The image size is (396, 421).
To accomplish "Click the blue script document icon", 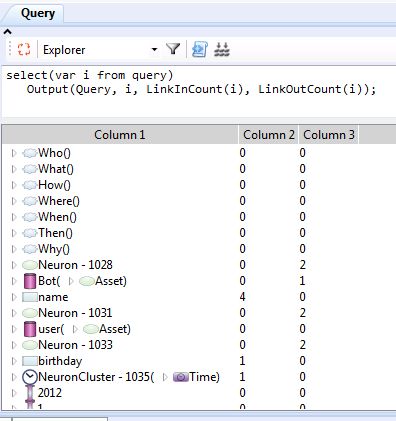I will pos(200,49).
